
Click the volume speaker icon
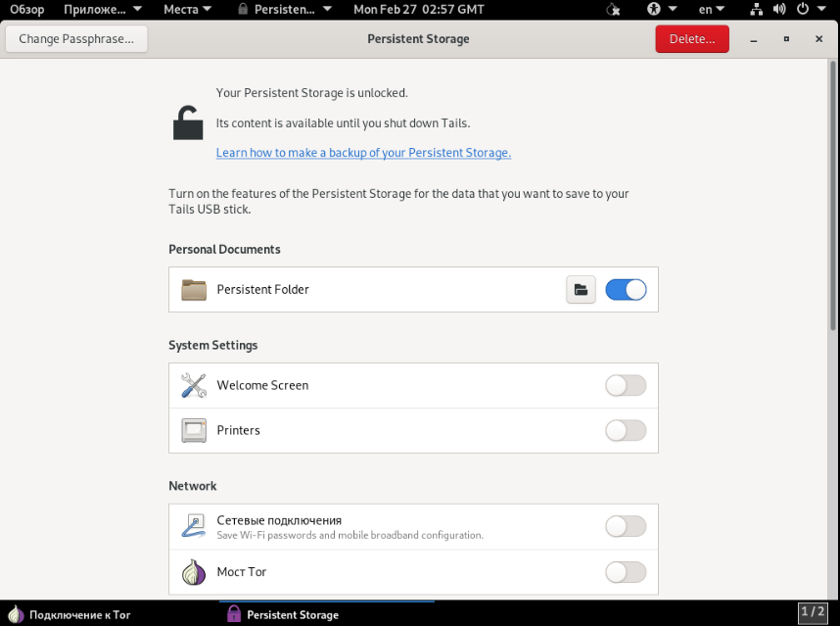pyautogui.click(x=779, y=10)
